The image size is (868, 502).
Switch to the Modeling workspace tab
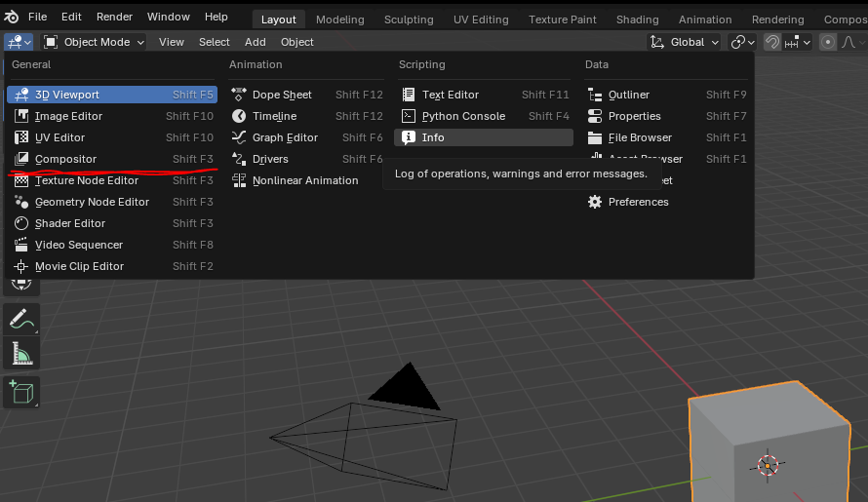click(x=340, y=19)
